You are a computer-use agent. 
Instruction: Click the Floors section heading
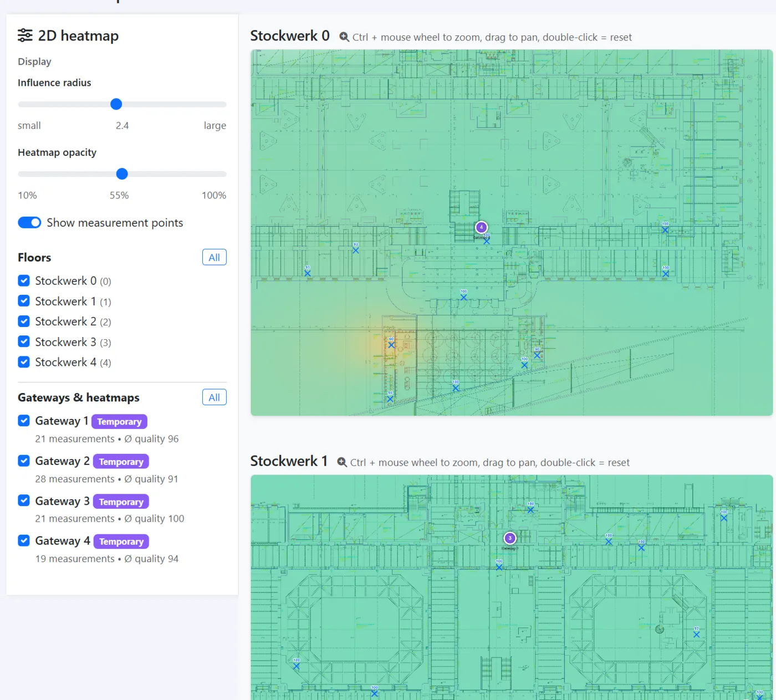(34, 258)
